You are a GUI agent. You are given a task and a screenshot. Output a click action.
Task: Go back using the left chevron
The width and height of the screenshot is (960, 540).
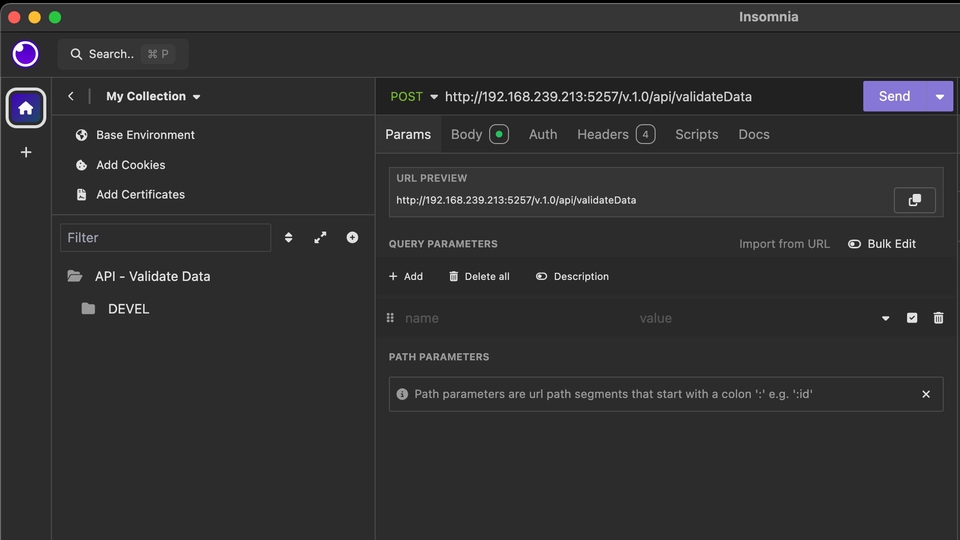pyautogui.click(x=71, y=96)
